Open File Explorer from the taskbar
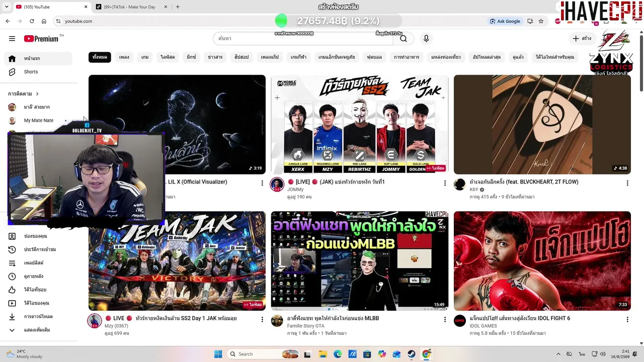Viewport: 644px width, 362px height. [x=323, y=354]
